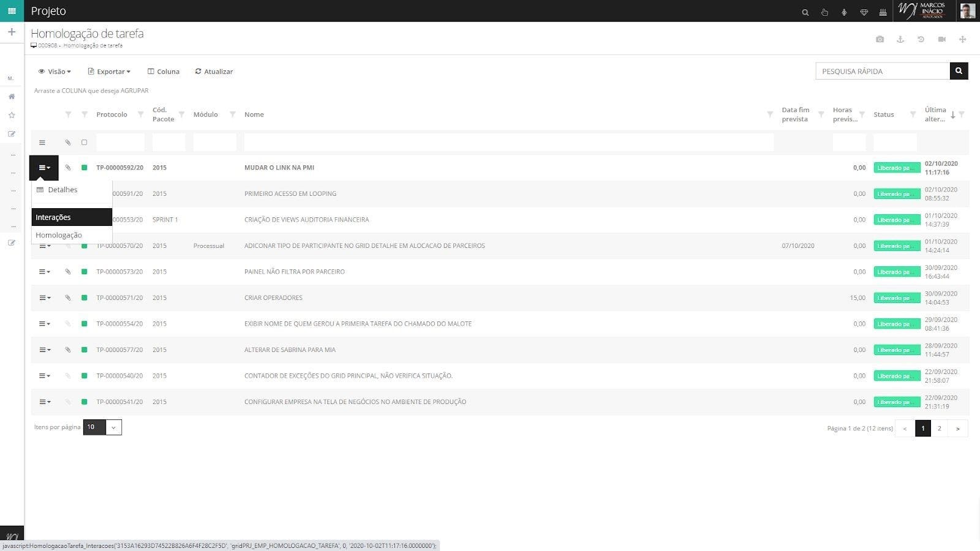Click the magnifier icon in the top black bar

[x=805, y=12]
